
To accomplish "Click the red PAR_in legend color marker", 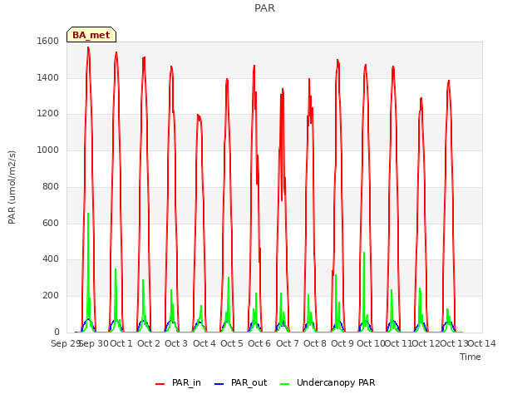I will tap(160, 384).
